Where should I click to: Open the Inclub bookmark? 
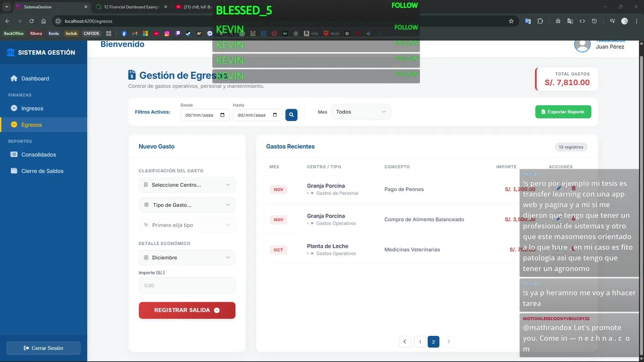click(71, 34)
